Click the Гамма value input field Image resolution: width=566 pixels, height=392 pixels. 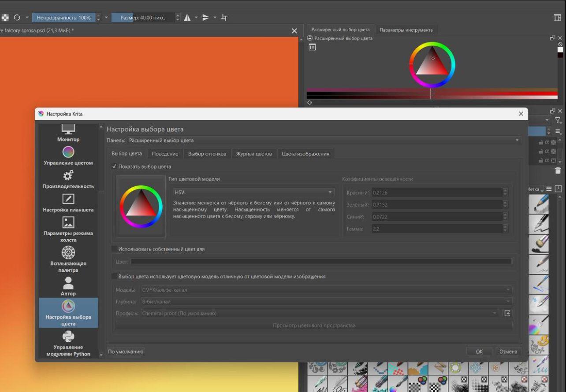tap(437, 229)
